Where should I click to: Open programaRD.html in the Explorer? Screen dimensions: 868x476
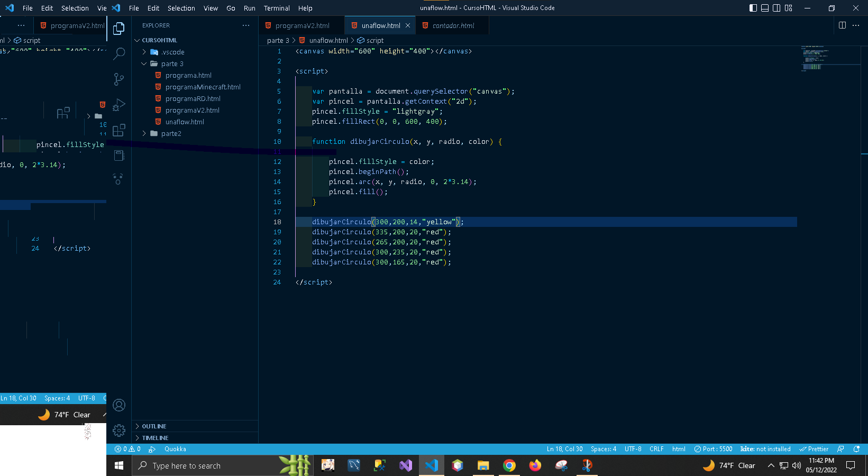(195, 98)
